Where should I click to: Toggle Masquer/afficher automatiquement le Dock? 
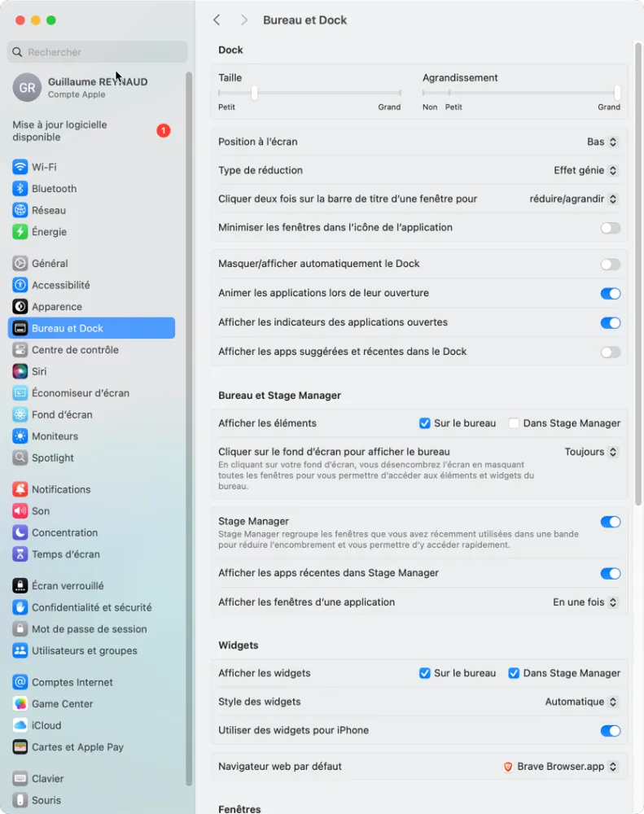click(611, 265)
